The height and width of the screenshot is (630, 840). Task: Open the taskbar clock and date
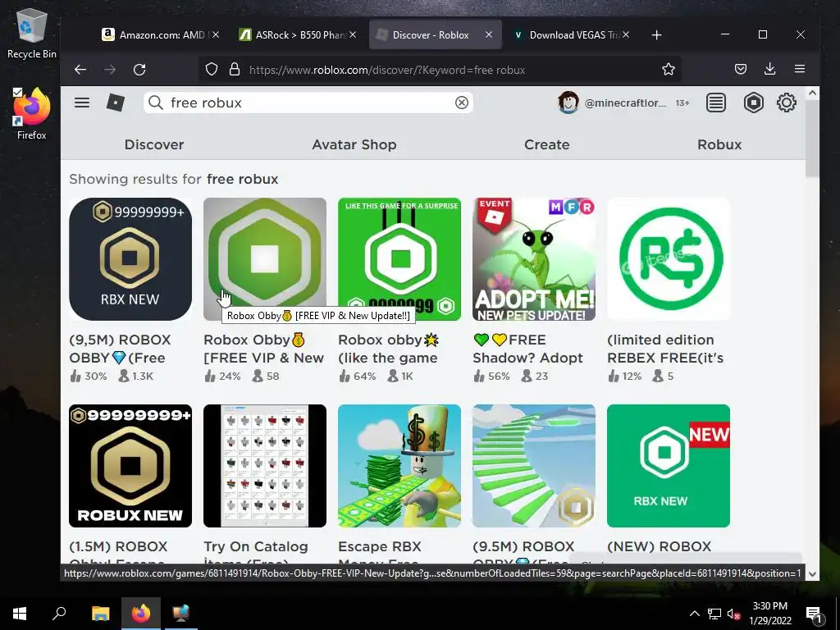[x=769, y=614]
